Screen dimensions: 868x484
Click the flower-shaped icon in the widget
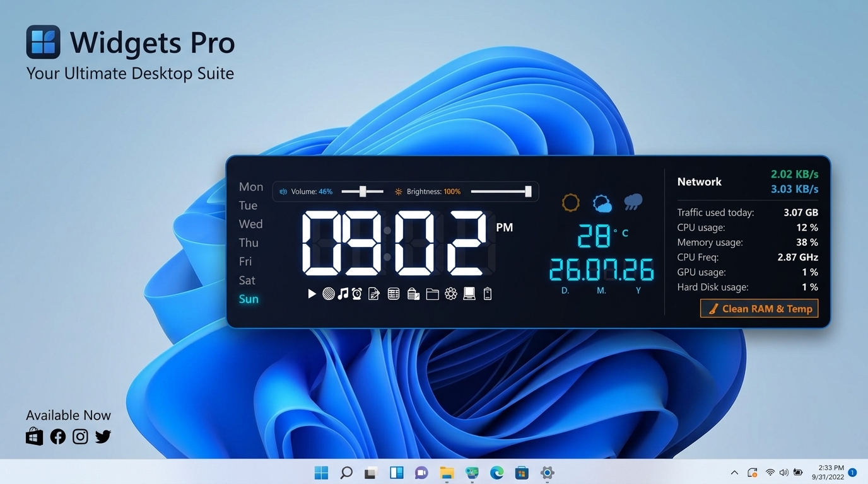(450, 294)
